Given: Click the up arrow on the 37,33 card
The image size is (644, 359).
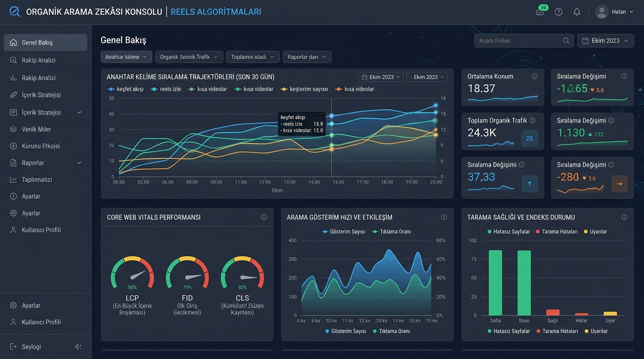Looking at the screenshot, I should coord(530,184).
